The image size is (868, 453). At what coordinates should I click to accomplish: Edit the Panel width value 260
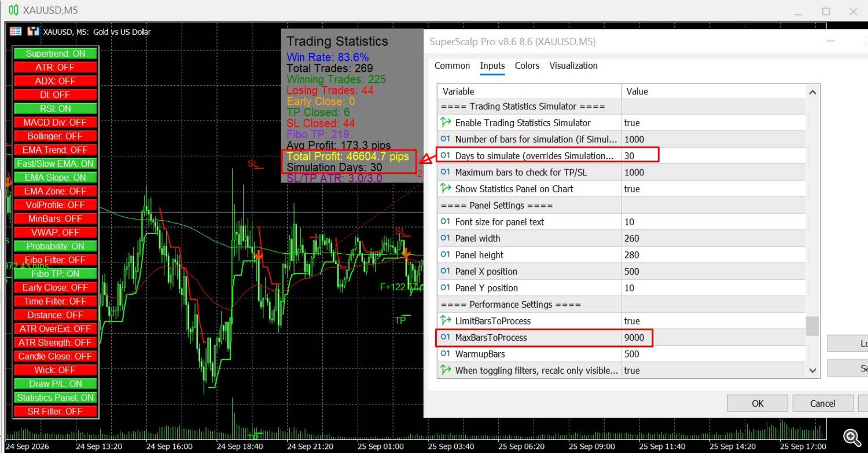[x=713, y=238]
